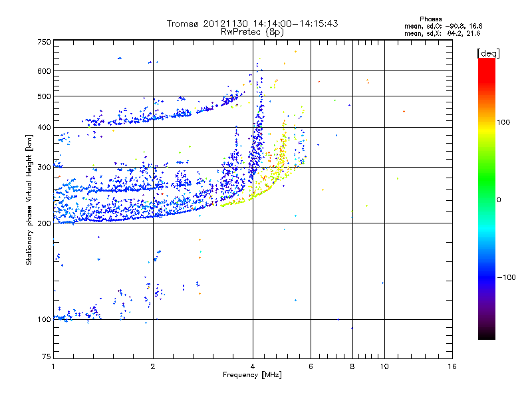Click the y-axis tick "300"
The height and width of the screenshot is (399, 532).
pyautogui.click(x=45, y=168)
